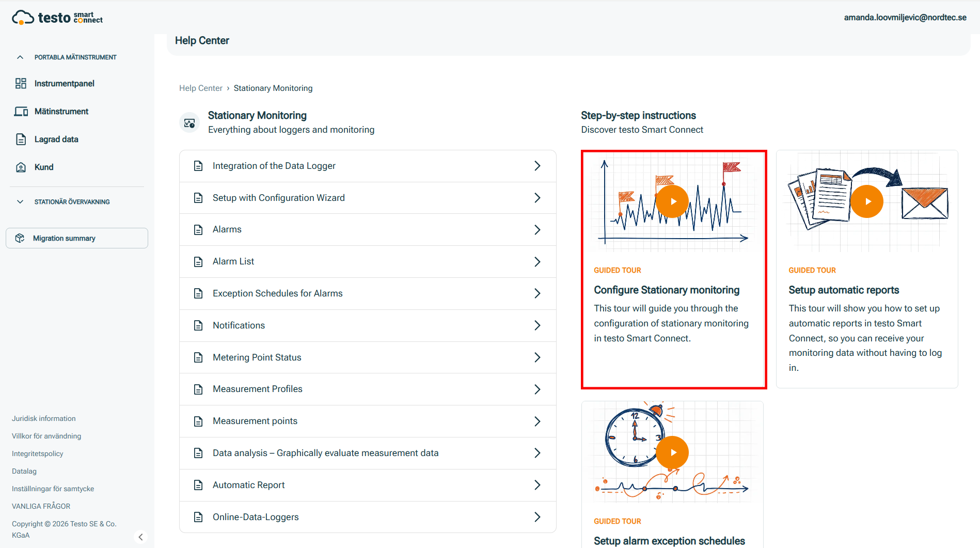This screenshot has width=980, height=548.
Task: Click the Instrumentpanel dashboard grid icon
Action: (21, 84)
